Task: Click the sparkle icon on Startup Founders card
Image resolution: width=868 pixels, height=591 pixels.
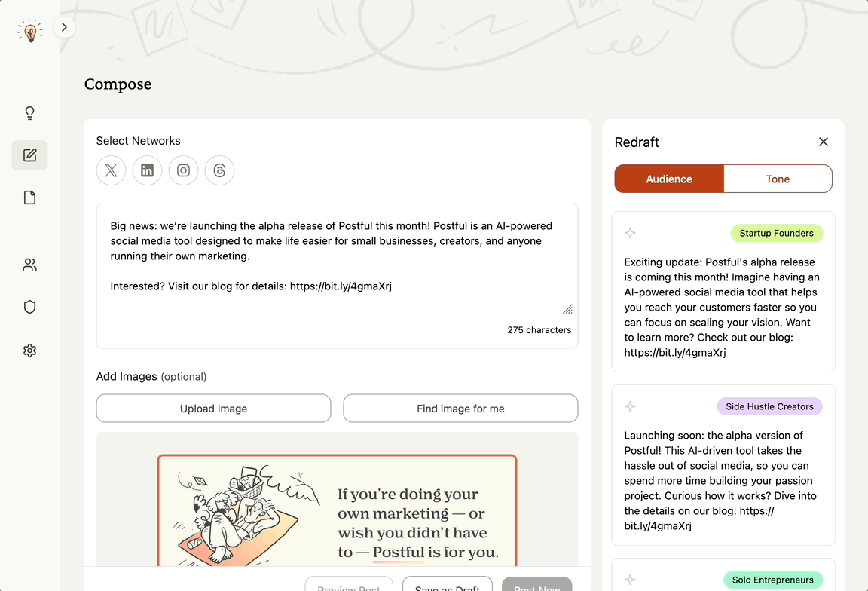Action: (x=631, y=234)
